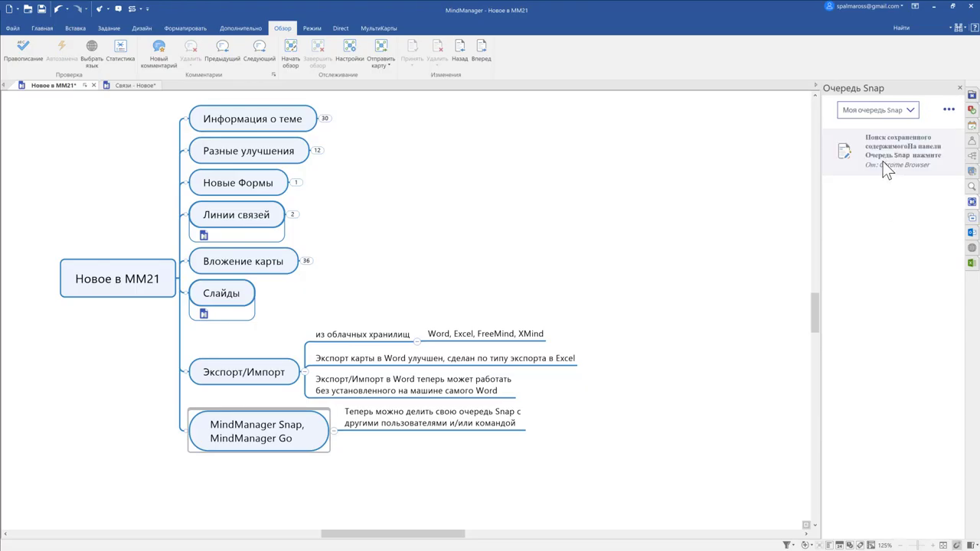Expand Вложение карты subtopic counter 36
The image size is (980, 551).
click(306, 261)
